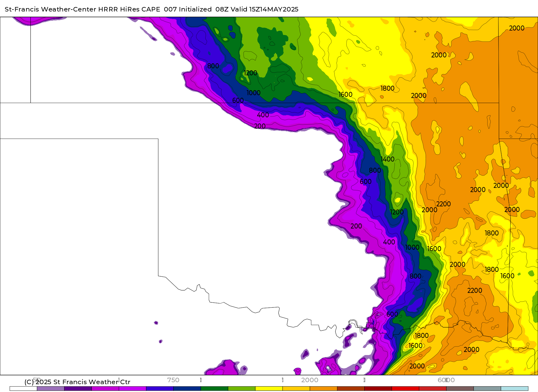538x392 pixels.
Task: Click the '2200' label adjoining a '2000' label
Action: (x=444, y=204)
